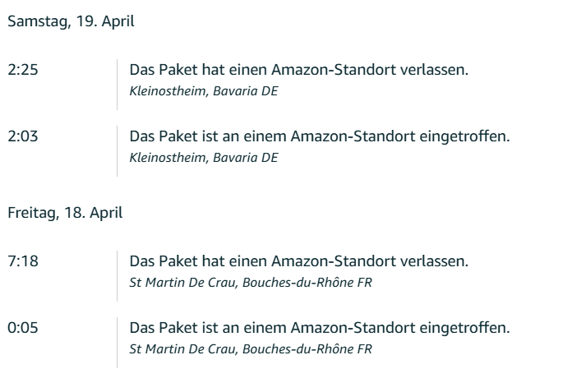Select the 7:18 'Amazon-Standort verlassen' status text
The height and width of the screenshot is (392, 563).
point(299,261)
